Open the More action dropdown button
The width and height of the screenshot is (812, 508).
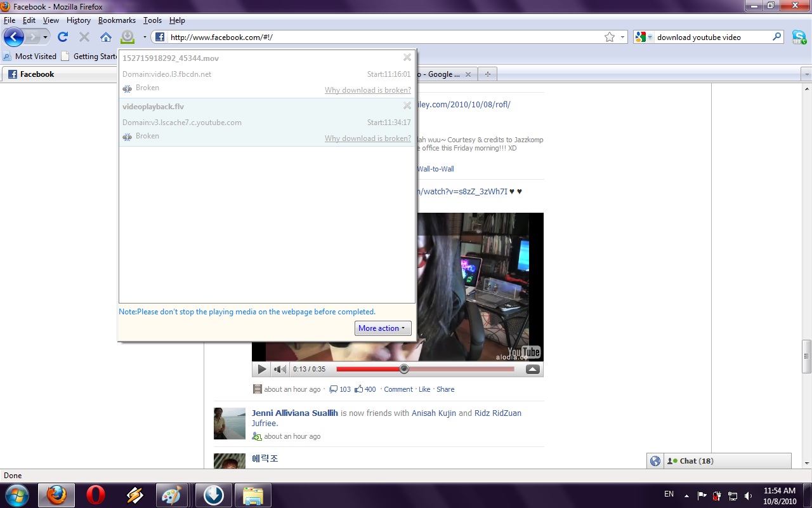pyautogui.click(x=383, y=328)
